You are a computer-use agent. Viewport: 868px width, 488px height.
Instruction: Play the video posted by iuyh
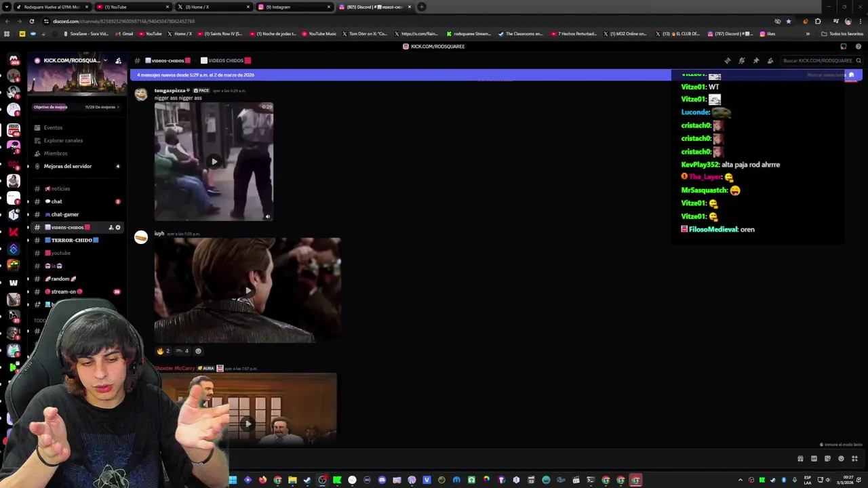coord(248,290)
